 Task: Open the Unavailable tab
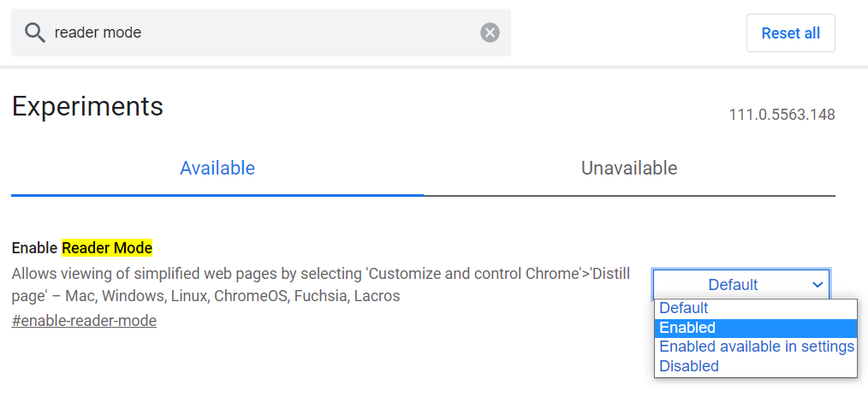(x=629, y=169)
